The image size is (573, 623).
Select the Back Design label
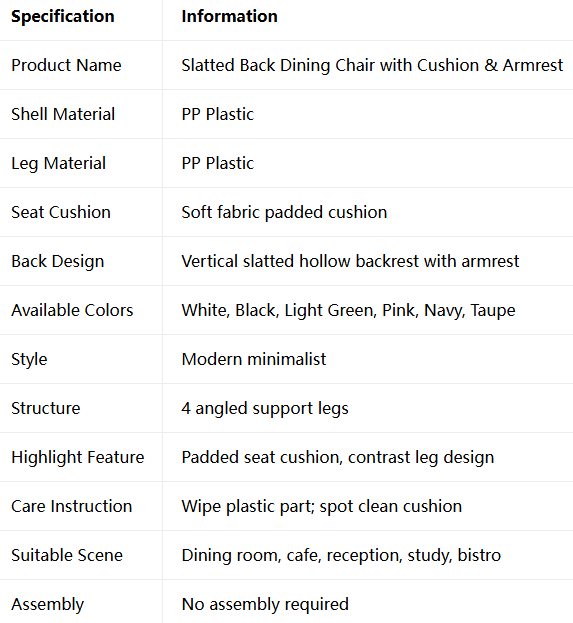click(58, 261)
